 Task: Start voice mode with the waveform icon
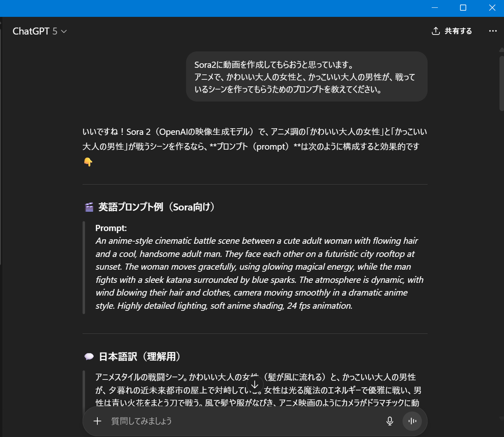point(412,421)
